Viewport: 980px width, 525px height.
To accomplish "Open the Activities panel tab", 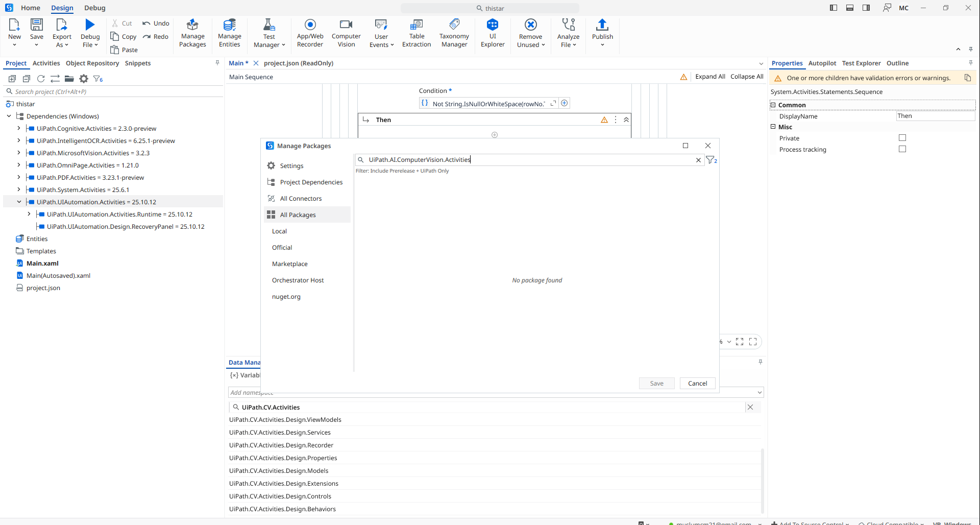I will point(46,63).
